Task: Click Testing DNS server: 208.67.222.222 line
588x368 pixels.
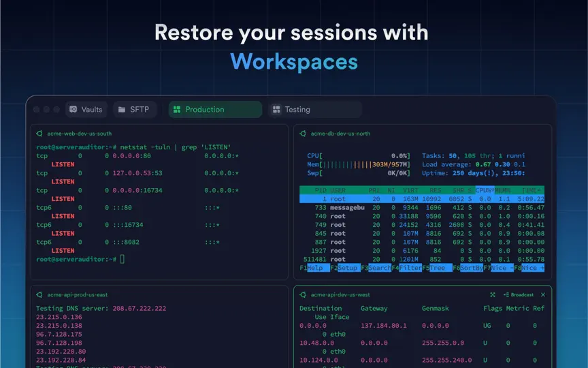Action: point(101,308)
